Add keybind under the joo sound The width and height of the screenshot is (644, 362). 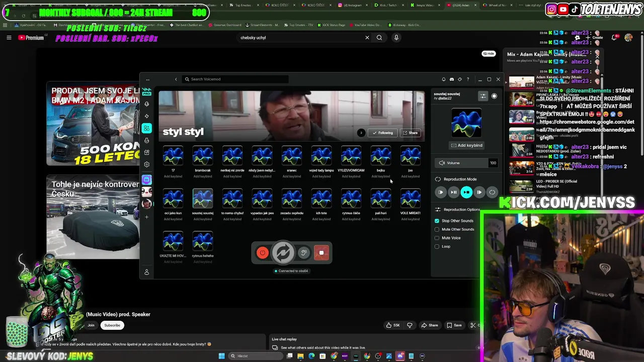[x=411, y=176]
